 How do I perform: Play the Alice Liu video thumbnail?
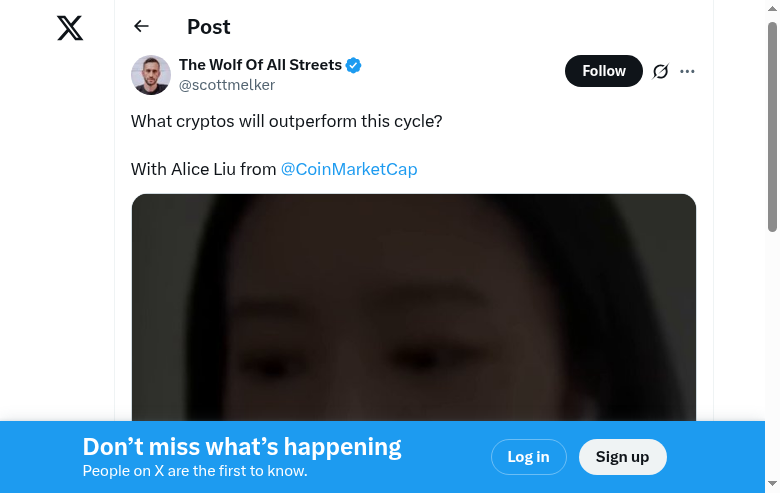pos(413,310)
